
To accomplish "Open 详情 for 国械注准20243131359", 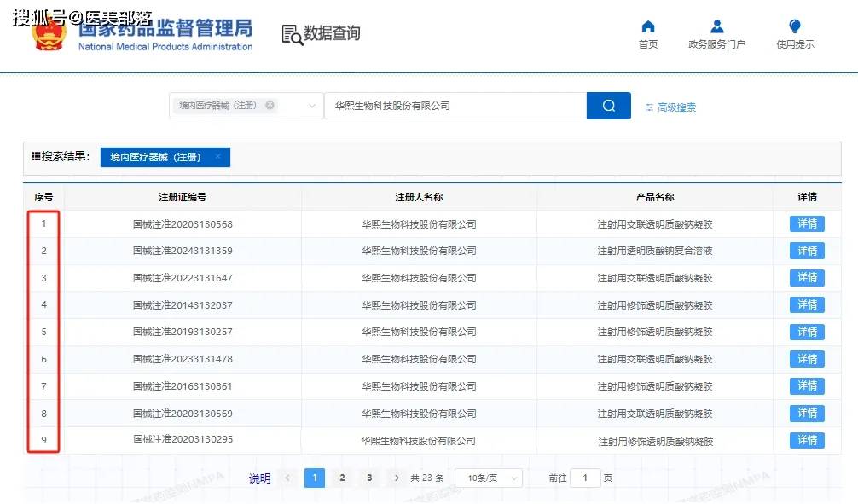I will [x=807, y=251].
